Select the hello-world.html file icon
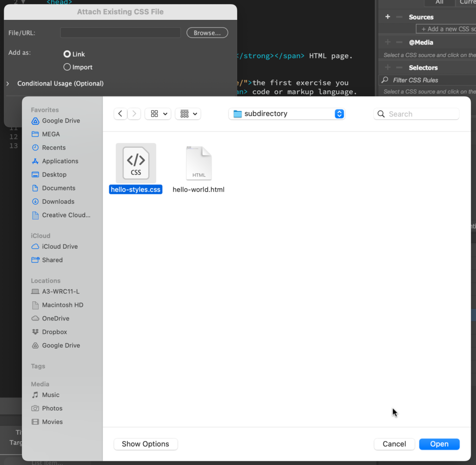This screenshot has width=476, height=465. coord(198,164)
